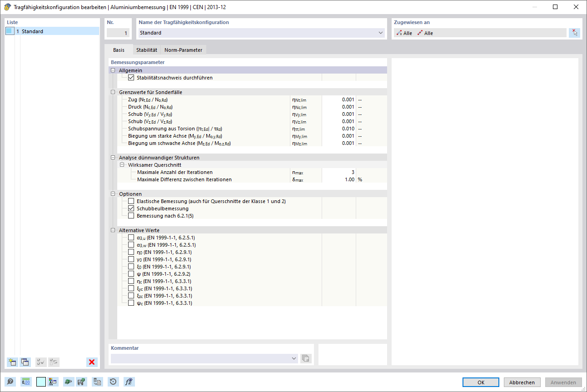Screen dimensions: 587x392
Task: Enable Elastische Bemessung option
Action: [x=131, y=201]
